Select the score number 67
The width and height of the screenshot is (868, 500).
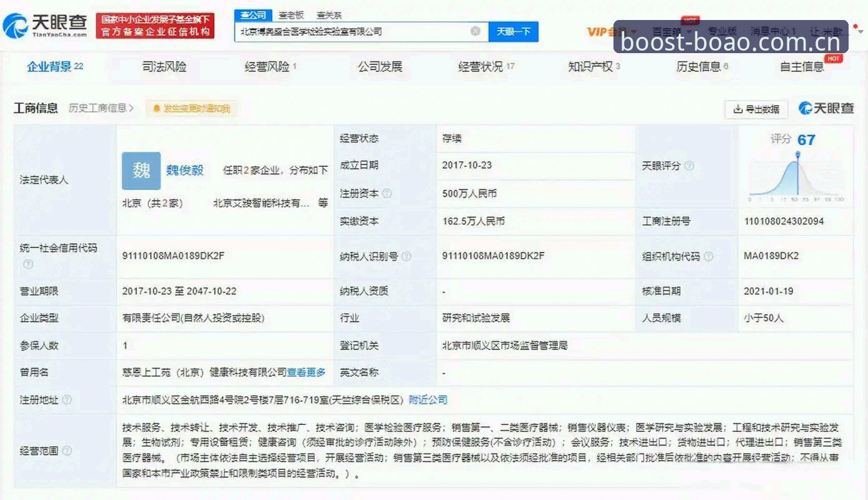coord(806,140)
